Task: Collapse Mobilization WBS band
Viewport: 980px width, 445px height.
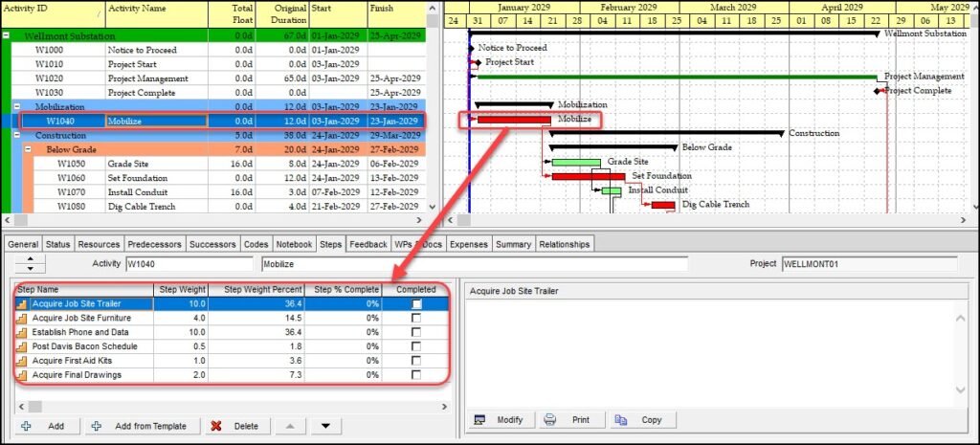Action: tap(17, 107)
